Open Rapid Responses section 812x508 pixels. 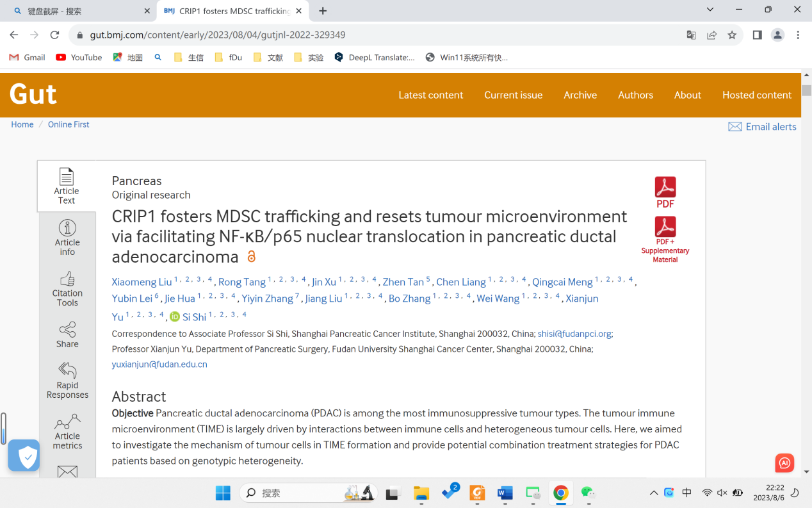pyautogui.click(x=67, y=371)
